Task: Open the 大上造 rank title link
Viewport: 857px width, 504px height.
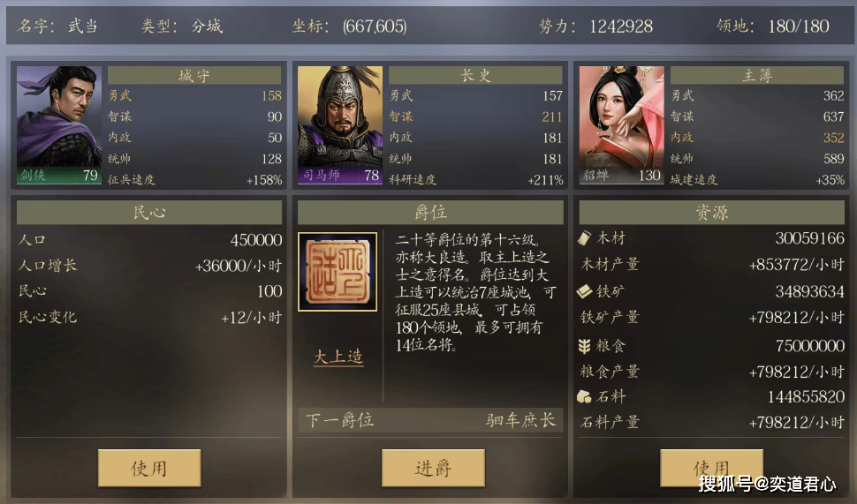Action: pos(338,357)
